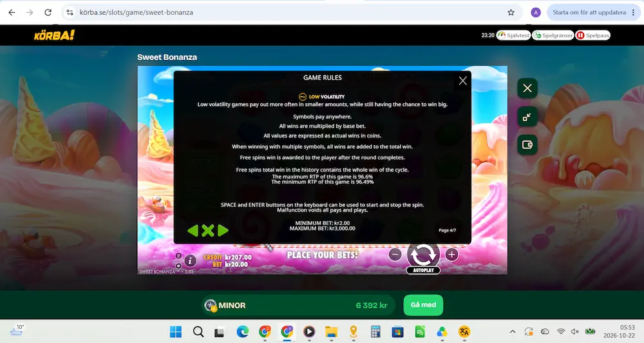Viewport: 644px width, 343px height.
Task: Open File Explorer from taskbar
Action: coord(331,331)
